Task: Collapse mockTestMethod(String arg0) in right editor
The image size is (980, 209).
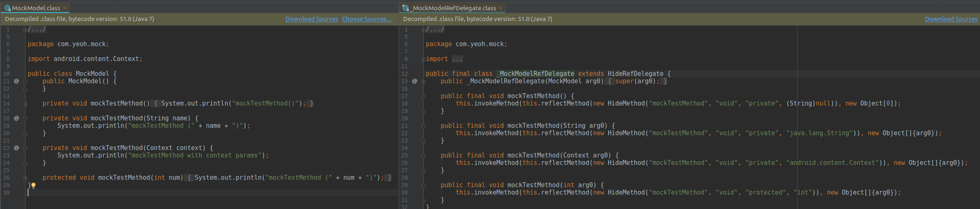Action: [x=423, y=126]
